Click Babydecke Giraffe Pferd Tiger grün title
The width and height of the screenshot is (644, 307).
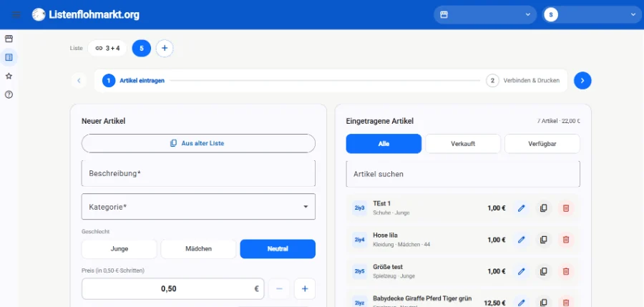[422, 298]
